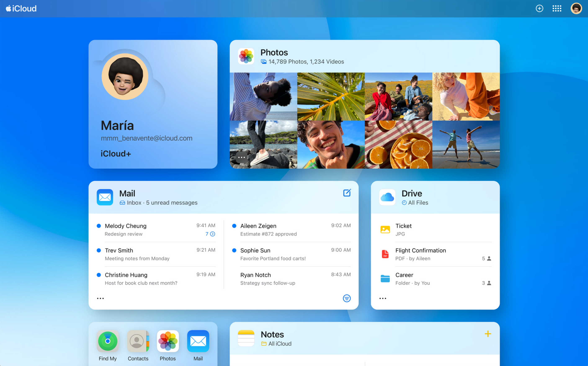Open the iCloud app launcher grid
This screenshot has height=366, width=588.
pyautogui.click(x=557, y=9)
